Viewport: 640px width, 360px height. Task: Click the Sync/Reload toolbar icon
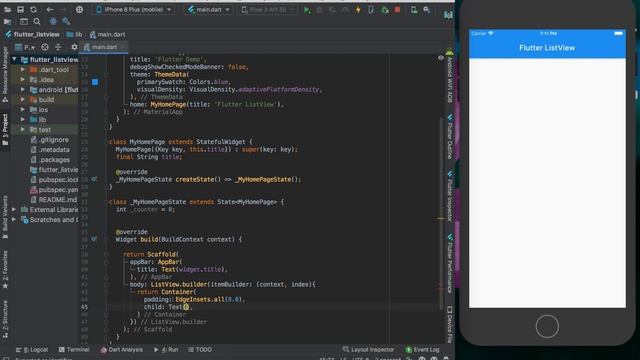(x=33, y=9)
